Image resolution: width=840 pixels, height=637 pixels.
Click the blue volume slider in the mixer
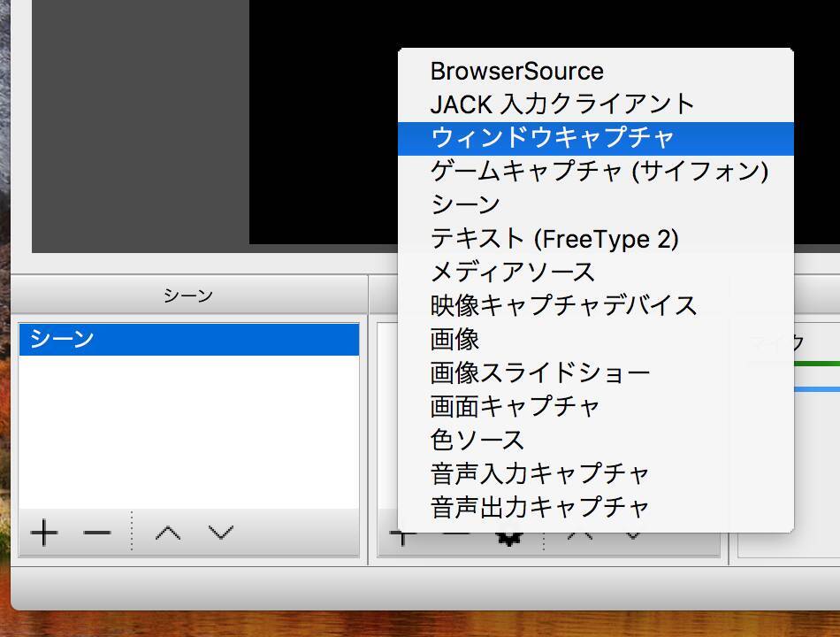tap(817, 388)
